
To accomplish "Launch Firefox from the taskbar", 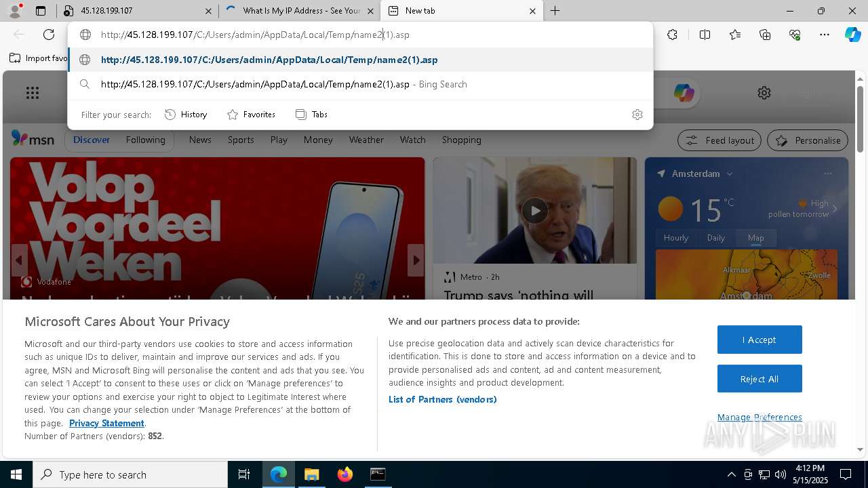I will pyautogui.click(x=345, y=474).
